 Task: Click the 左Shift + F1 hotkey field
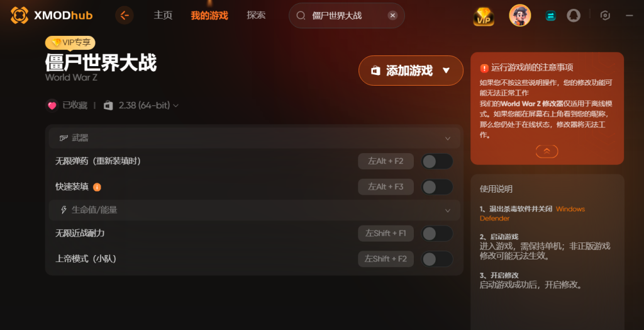386,233
